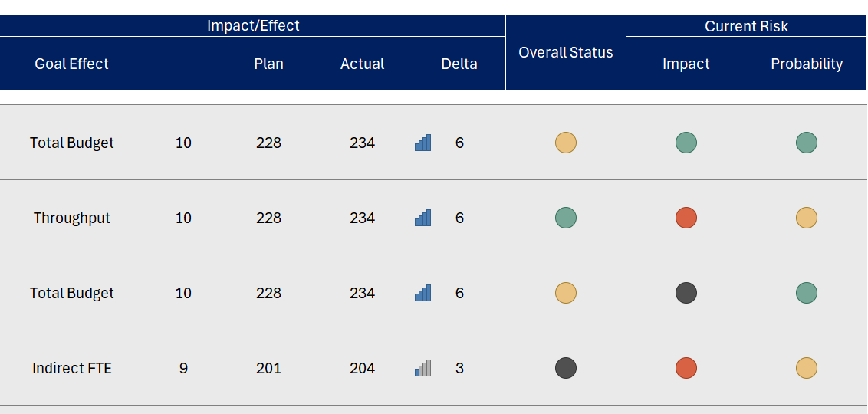This screenshot has height=414, width=868.
Task: Select the yellow Probability circle in Throughput row
Action: tap(807, 218)
